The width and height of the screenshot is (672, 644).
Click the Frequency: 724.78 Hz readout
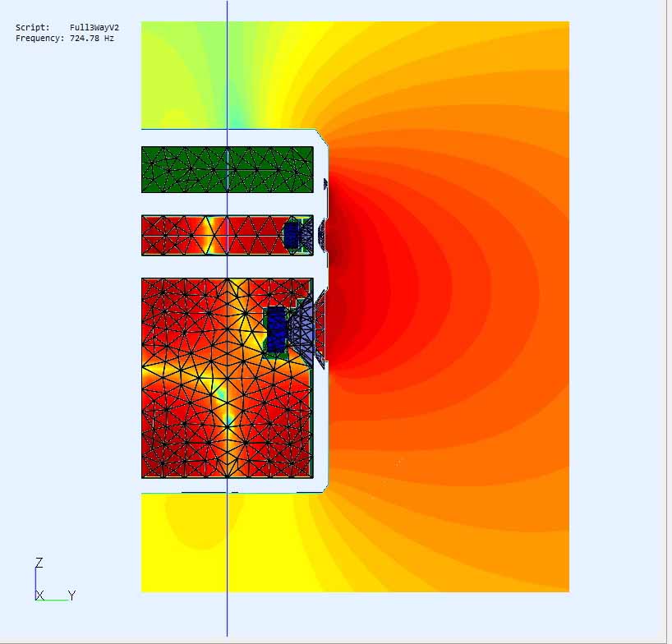click(x=65, y=38)
